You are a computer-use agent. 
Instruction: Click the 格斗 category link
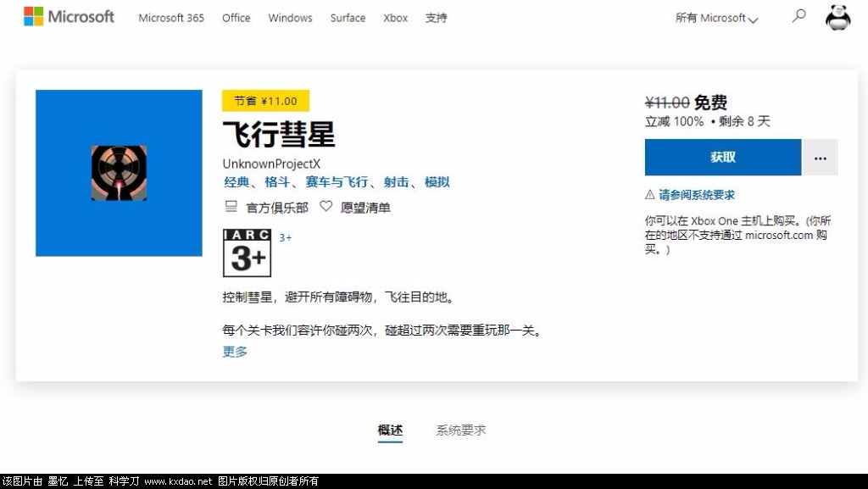click(x=277, y=182)
